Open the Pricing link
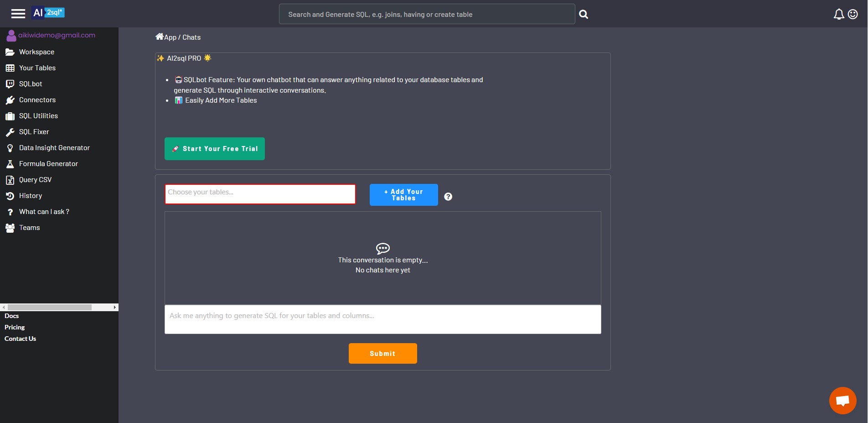 click(15, 327)
